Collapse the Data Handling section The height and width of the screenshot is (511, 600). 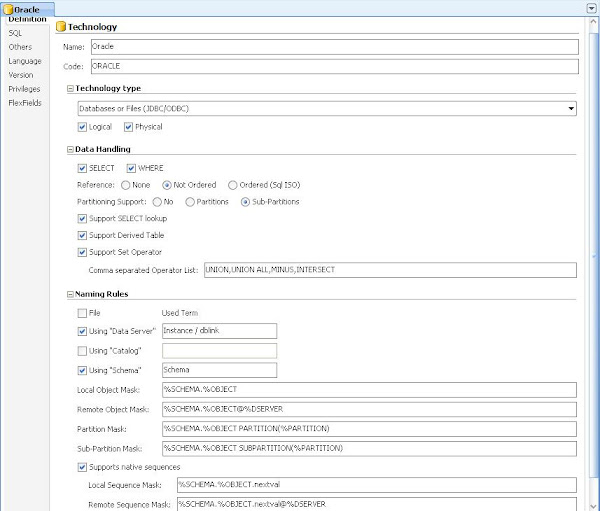(70, 149)
